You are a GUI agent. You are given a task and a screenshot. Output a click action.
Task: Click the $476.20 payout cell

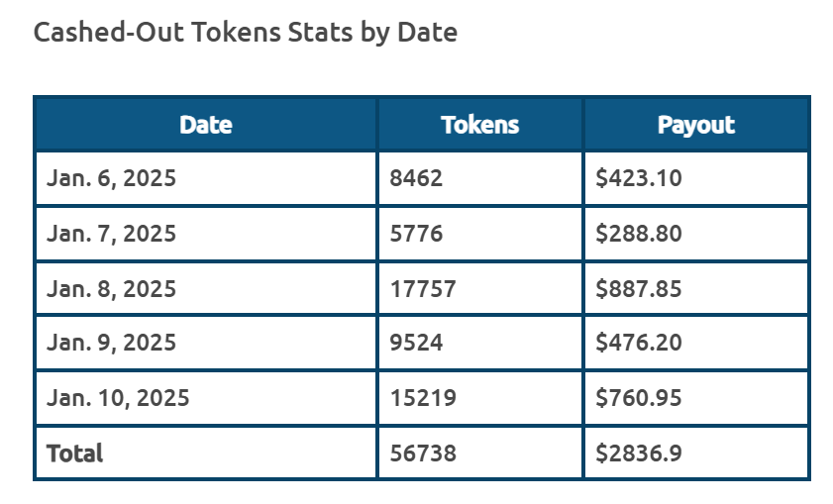click(696, 343)
